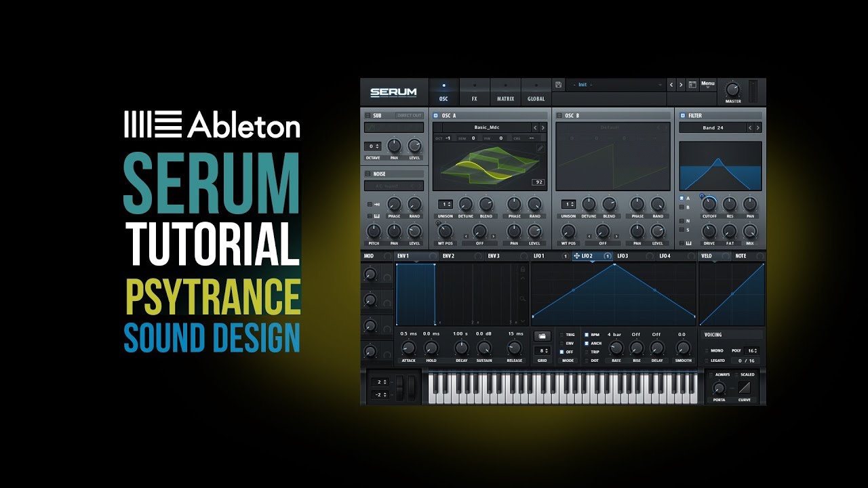Screen dimensions: 868x488
Task: Click the SERUM logo
Action: (x=393, y=92)
